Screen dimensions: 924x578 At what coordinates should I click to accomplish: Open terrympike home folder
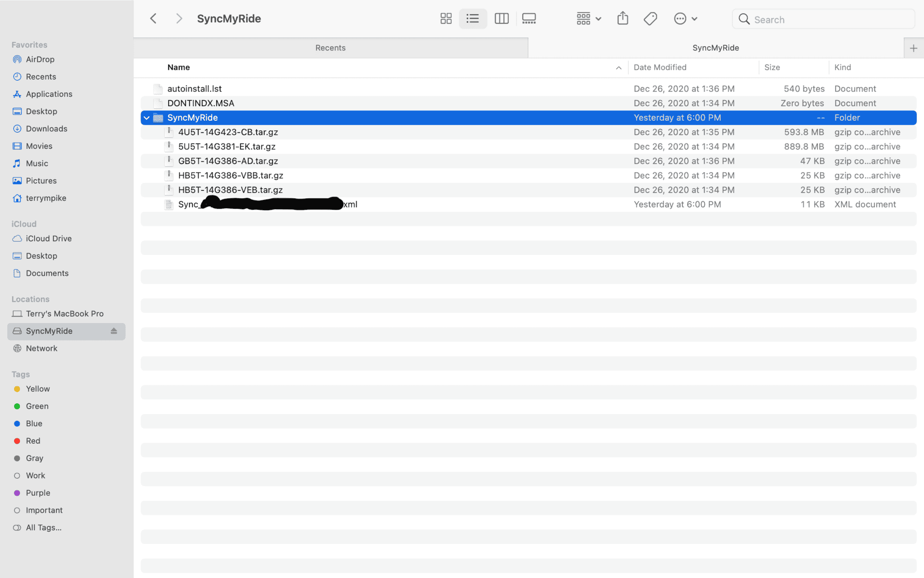tap(46, 198)
